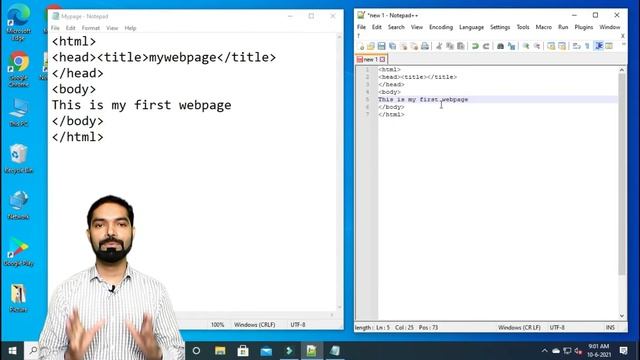Image resolution: width=640 pixels, height=360 pixels.
Task: Close 'new 1' tab with its red X
Action: point(382,60)
